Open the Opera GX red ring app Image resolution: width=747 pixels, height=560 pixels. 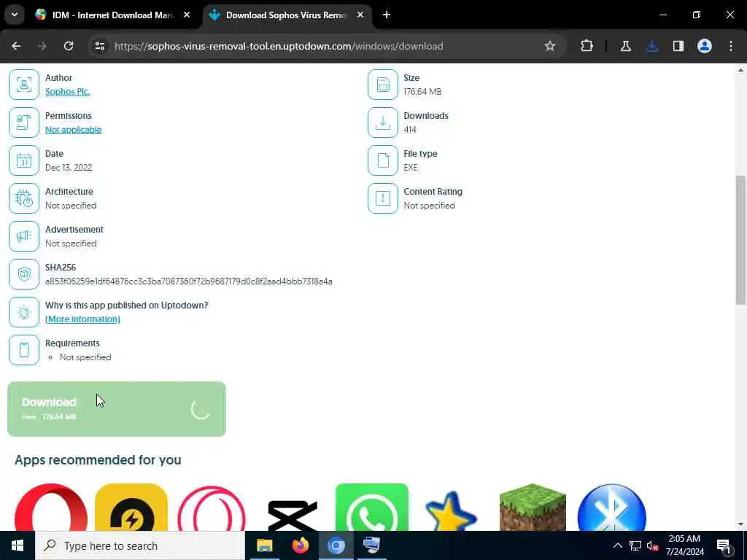pyautogui.click(x=212, y=507)
